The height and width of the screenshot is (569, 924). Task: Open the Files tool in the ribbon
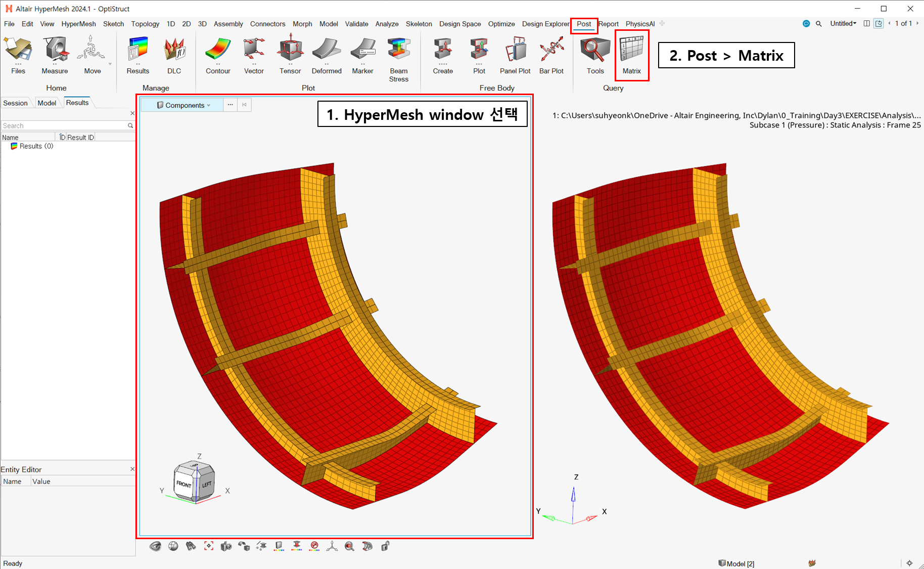pos(18,56)
